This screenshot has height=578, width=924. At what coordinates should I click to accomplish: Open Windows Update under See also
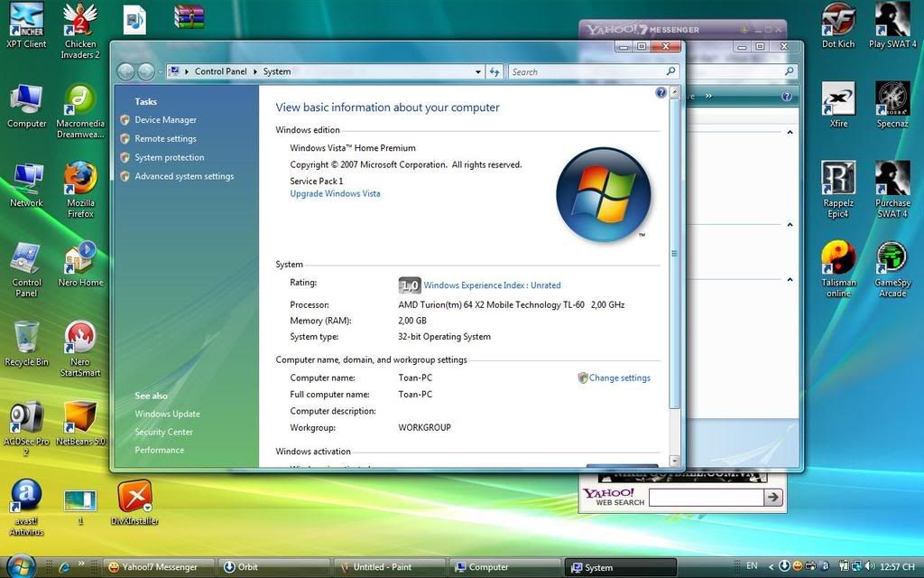(x=167, y=414)
